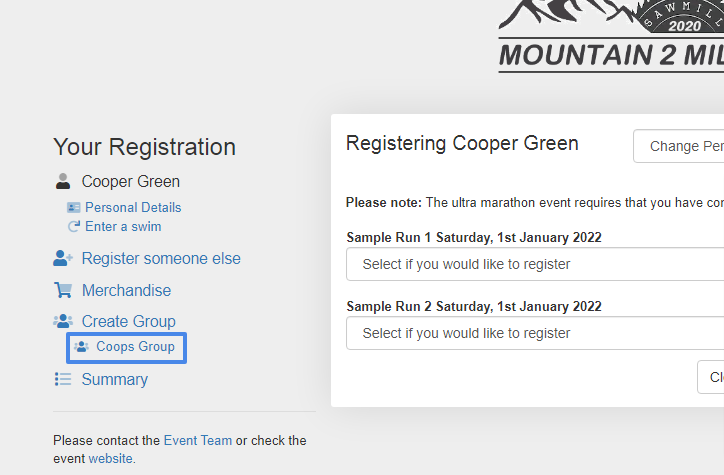Open the Merchandise section
724x475 pixels.
coord(126,291)
